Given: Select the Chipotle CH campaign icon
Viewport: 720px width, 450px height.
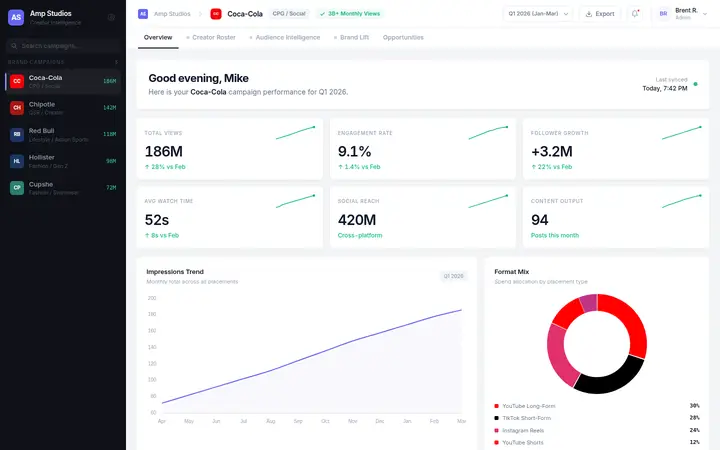Looking at the screenshot, I should click(x=17, y=108).
